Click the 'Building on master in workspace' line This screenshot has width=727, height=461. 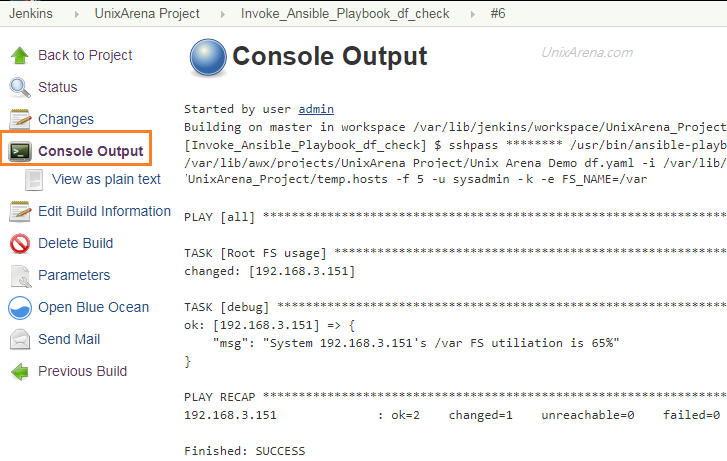pos(455,127)
